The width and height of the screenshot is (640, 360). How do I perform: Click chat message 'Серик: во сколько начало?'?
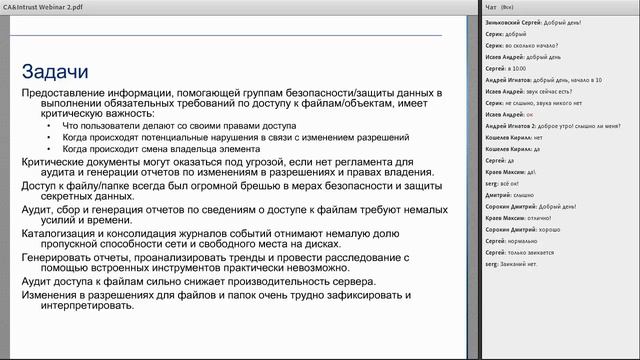pyautogui.click(x=522, y=46)
